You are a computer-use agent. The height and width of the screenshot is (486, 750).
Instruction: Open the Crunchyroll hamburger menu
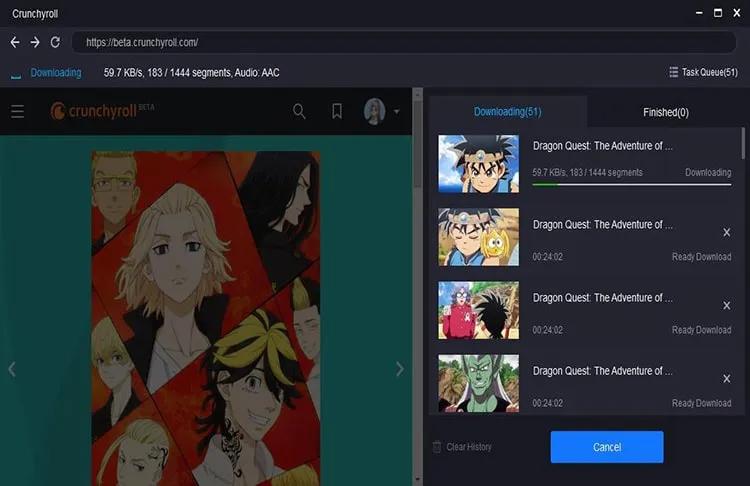click(x=18, y=111)
